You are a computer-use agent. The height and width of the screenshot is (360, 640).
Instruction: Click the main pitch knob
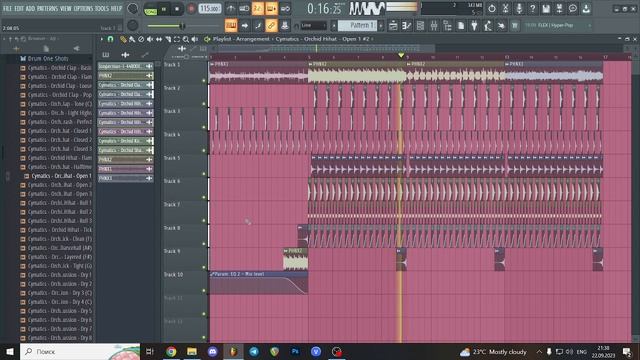133,25
